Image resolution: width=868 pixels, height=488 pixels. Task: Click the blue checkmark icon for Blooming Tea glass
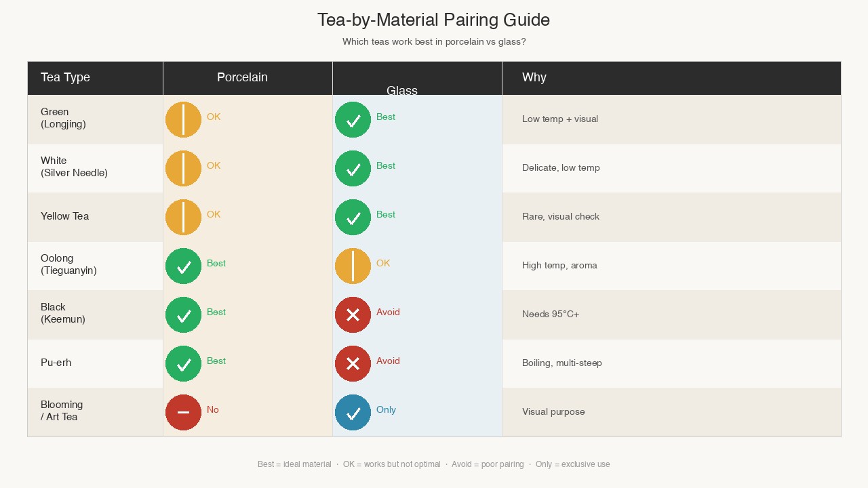pos(353,412)
